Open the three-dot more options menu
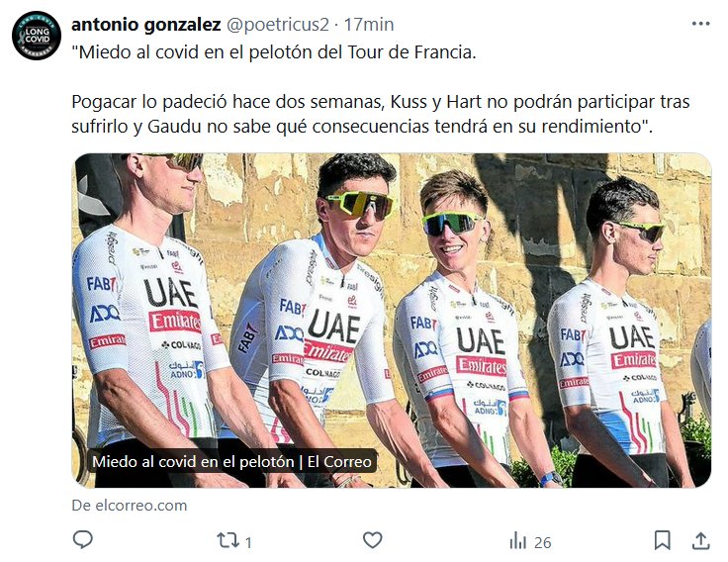This screenshot has height=562, width=728. coord(700,24)
